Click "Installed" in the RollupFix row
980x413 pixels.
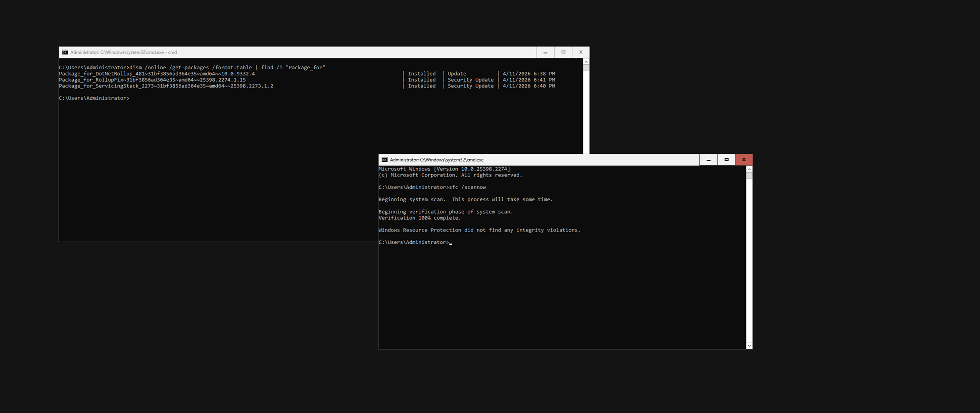point(422,80)
